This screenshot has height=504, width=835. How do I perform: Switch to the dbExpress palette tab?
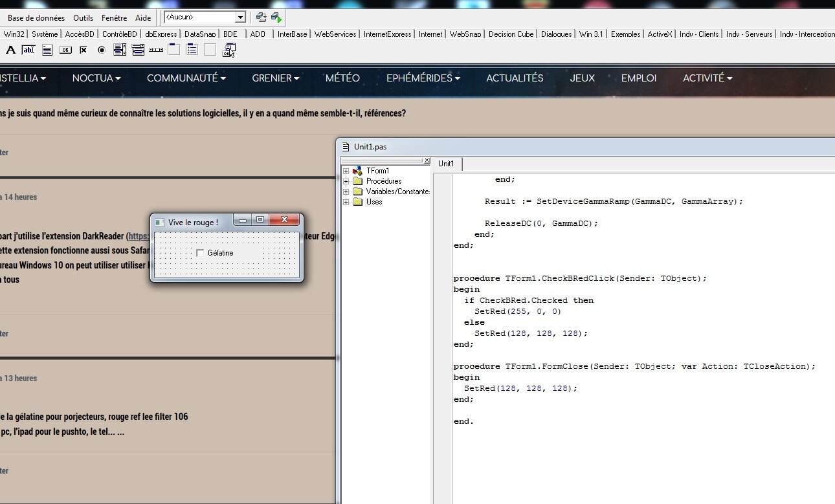(161, 34)
